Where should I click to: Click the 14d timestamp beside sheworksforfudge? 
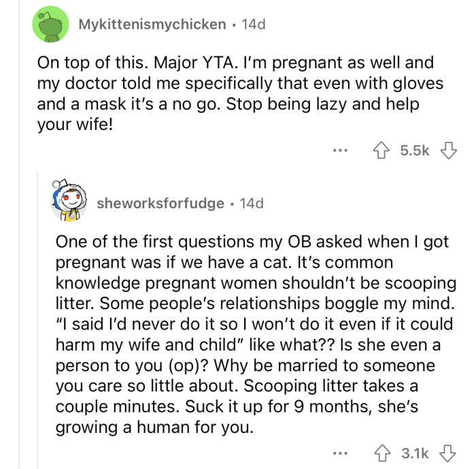point(252,203)
